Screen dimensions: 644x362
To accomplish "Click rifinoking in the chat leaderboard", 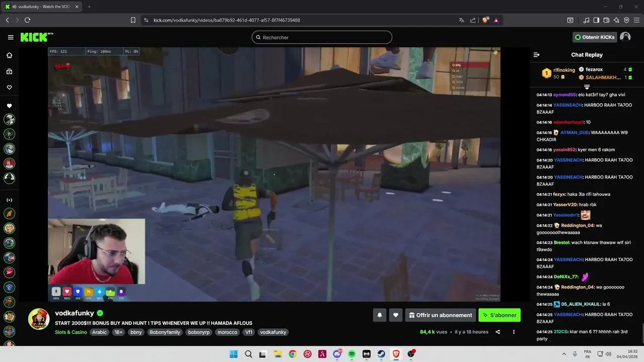I will click(564, 70).
